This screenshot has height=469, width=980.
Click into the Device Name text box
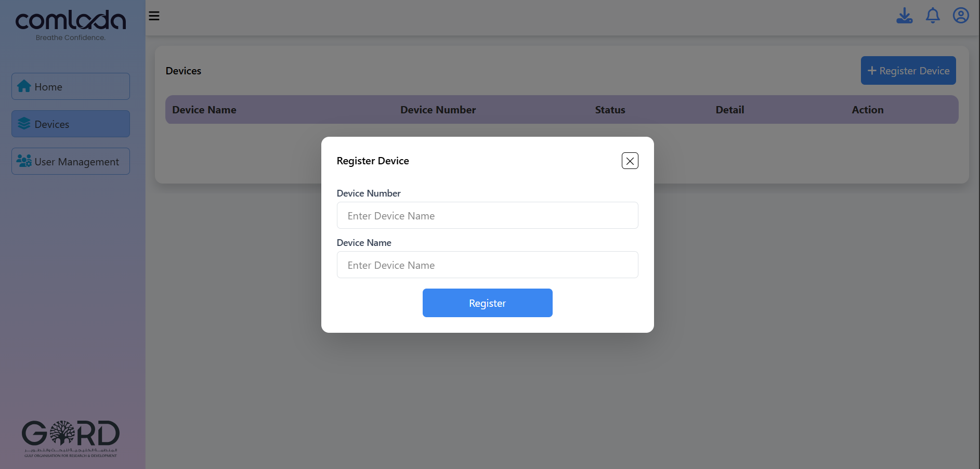click(x=487, y=265)
